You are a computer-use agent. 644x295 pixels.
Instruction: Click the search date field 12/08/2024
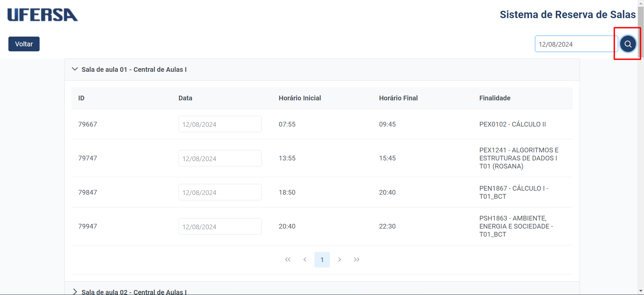pyautogui.click(x=576, y=44)
